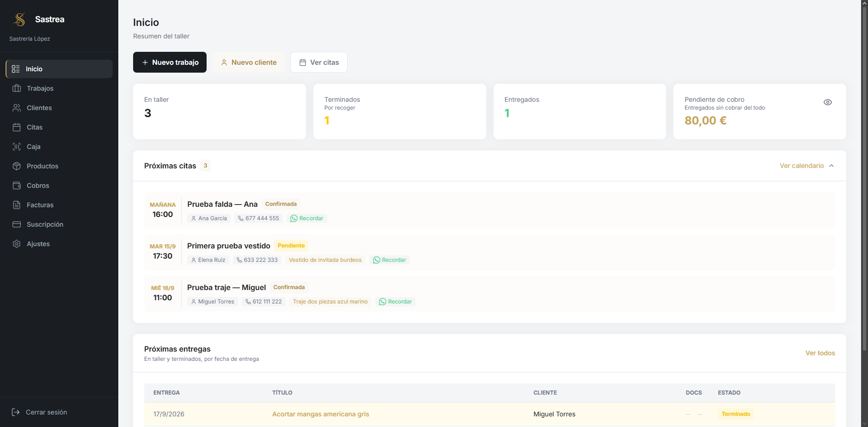Image resolution: width=868 pixels, height=427 pixels.
Task: Open Vestido de invitada burdeos job link
Action: tap(325, 260)
